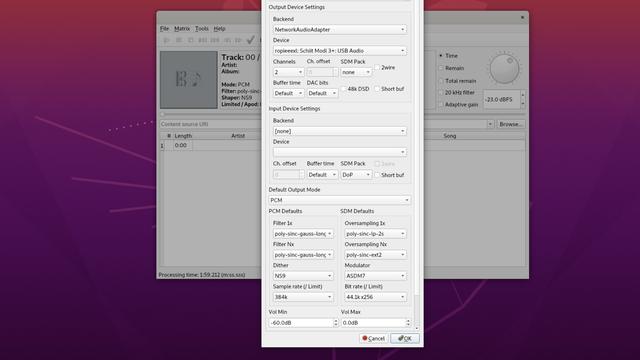Enable the 2wire checkbox in Output Device Settings
Image resolution: width=640 pixels, height=360 pixels.
(377, 67)
